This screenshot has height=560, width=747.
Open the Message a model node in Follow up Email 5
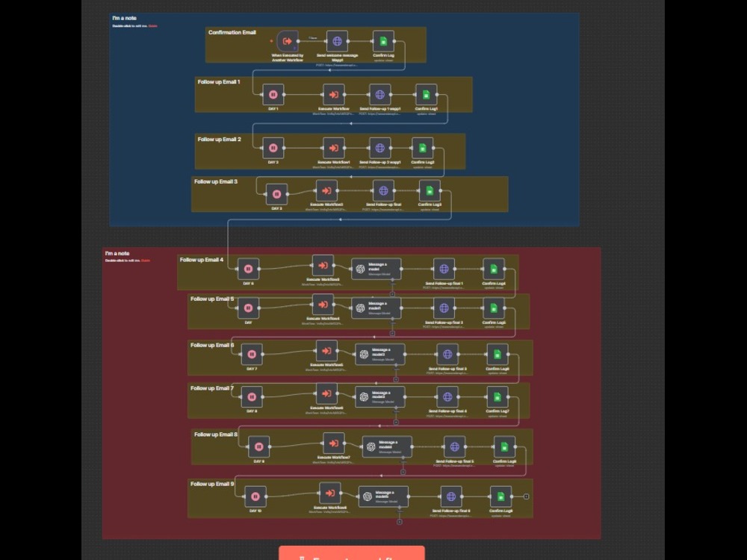click(x=376, y=308)
